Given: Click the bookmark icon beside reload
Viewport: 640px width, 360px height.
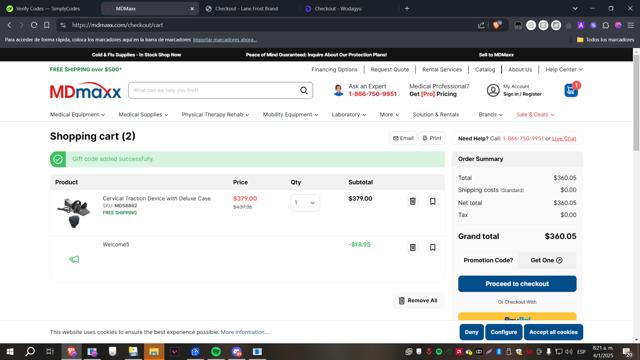Looking at the screenshot, I should (47, 25).
